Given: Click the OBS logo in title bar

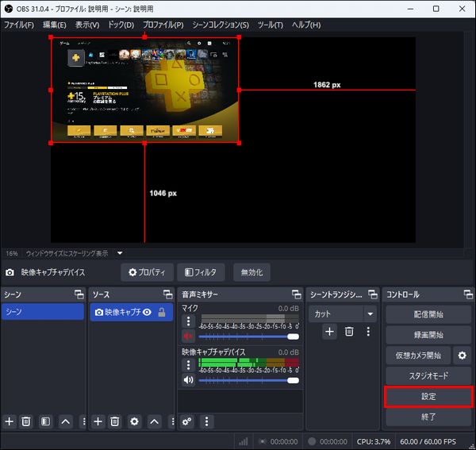Looking at the screenshot, I should click(9, 9).
